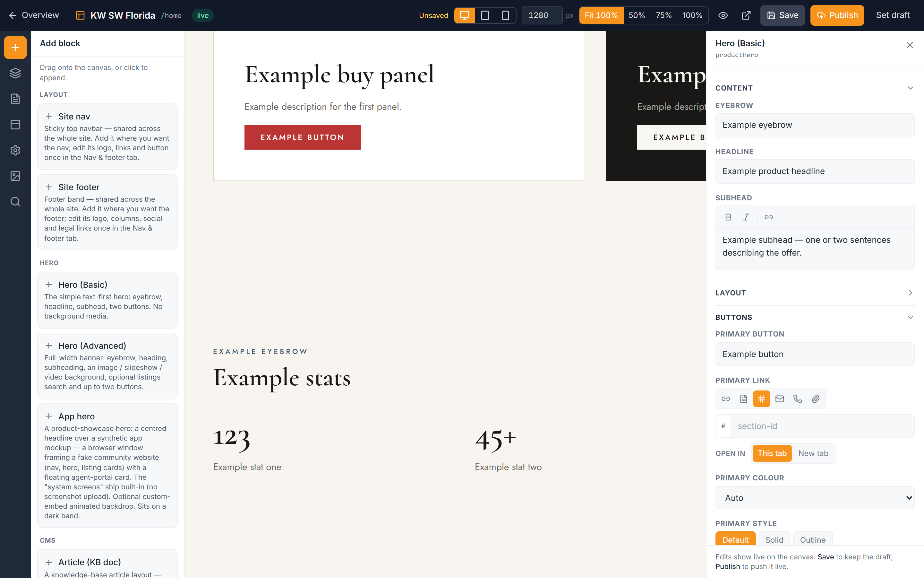
Task: Apply italic in Subhead editor
Action: tap(746, 217)
